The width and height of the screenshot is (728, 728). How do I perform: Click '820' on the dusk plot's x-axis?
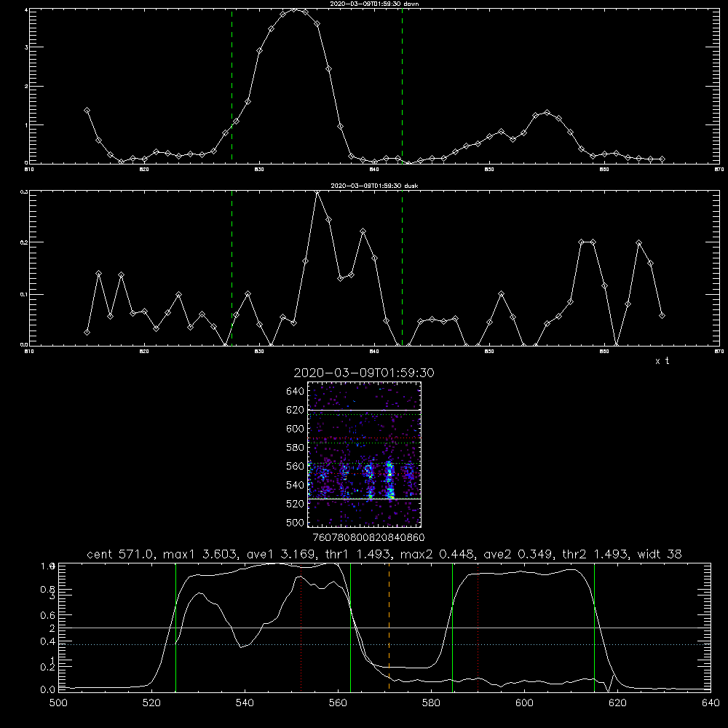tap(144, 352)
